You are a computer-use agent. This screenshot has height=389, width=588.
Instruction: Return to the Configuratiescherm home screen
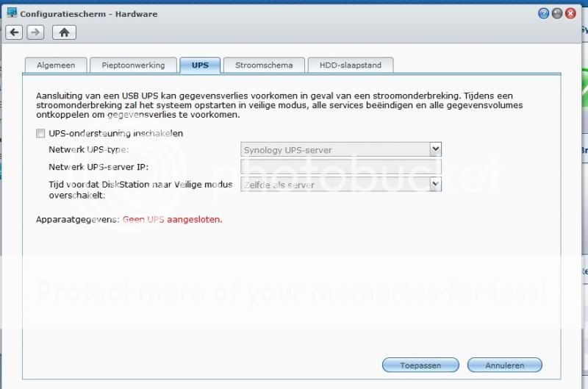(64, 32)
